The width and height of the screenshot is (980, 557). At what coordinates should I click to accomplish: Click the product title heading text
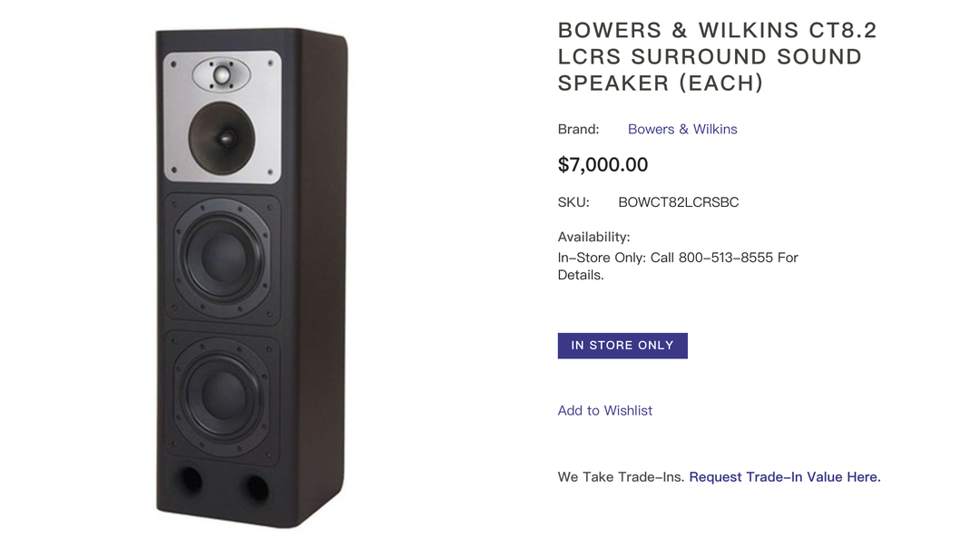pos(718,56)
